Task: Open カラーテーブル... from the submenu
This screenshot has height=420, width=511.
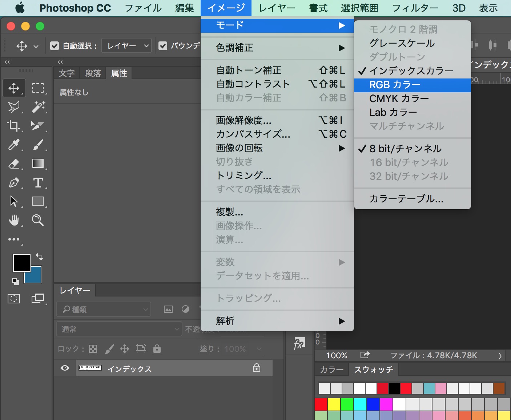Action: [x=406, y=199]
